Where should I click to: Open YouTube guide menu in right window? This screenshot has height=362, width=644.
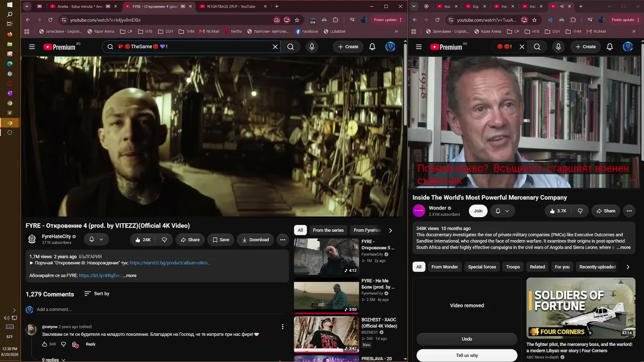click(x=419, y=47)
